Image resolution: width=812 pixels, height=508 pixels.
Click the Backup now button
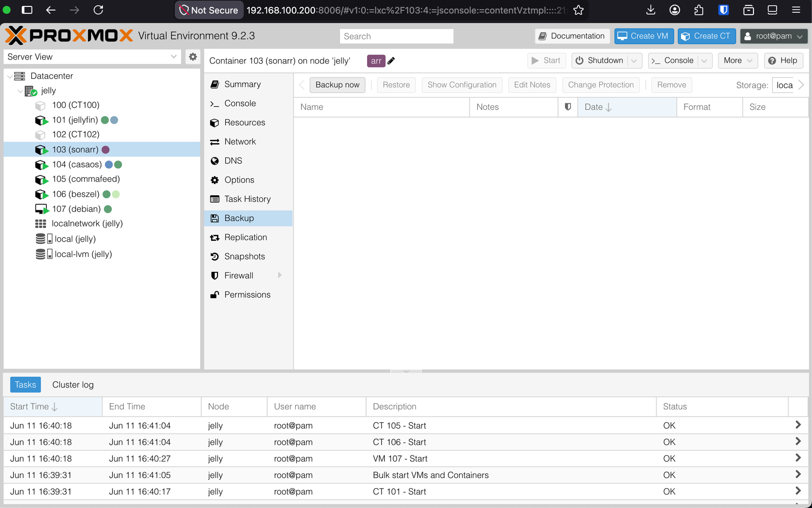[338, 85]
